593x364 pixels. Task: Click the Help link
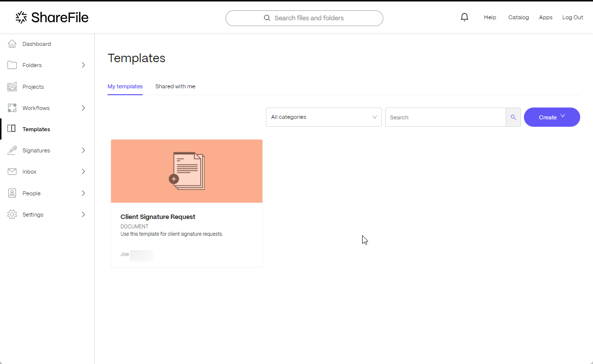[x=490, y=17]
